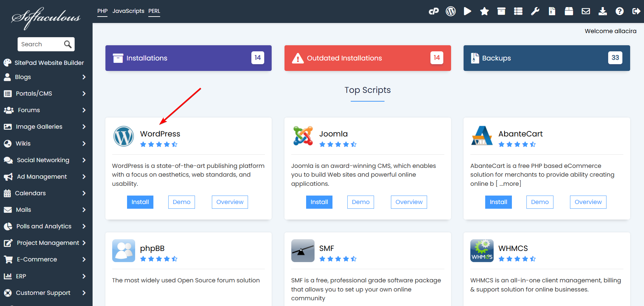644x306 pixels.
Task: Open the Installations panel
Action: click(x=189, y=58)
